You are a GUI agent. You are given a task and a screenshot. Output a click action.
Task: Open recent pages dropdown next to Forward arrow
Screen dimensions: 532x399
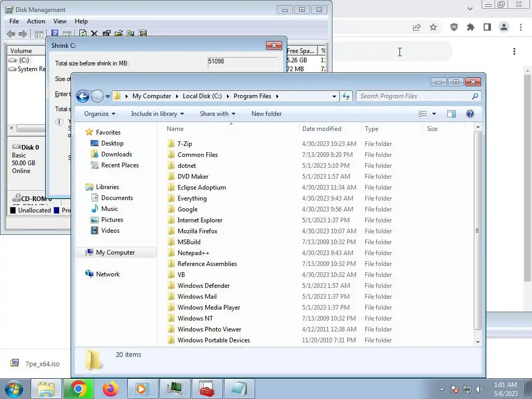pyautogui.click(x=108, y=96)
